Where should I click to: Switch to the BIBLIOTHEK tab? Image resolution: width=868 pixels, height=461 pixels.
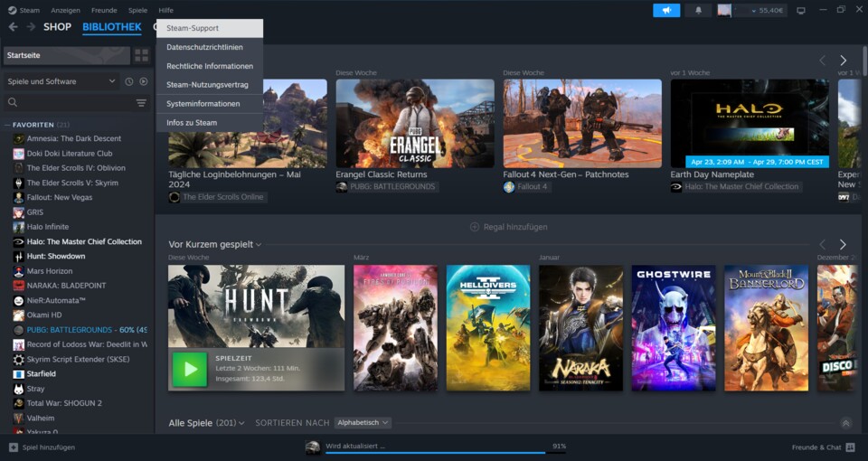click(x=112, y=27)
